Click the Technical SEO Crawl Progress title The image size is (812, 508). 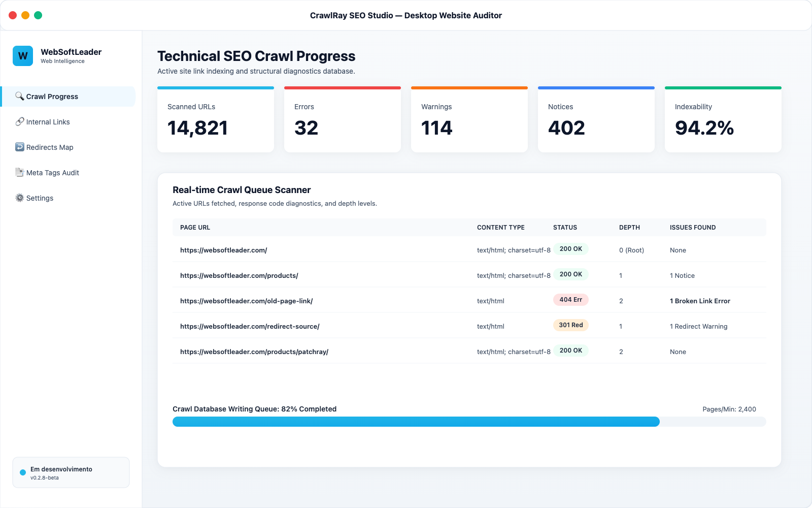256,56
